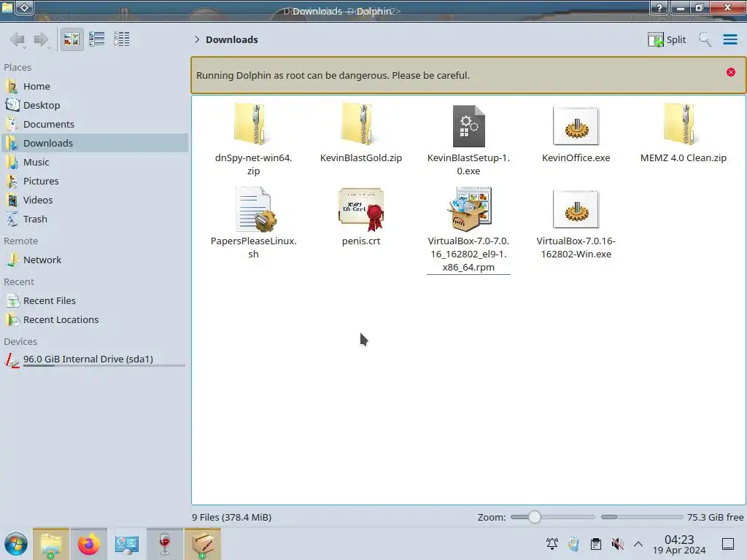Screen dimensions: 747x560
Task: Click the Zoom slider handle
Action: (x=535, y=517)
